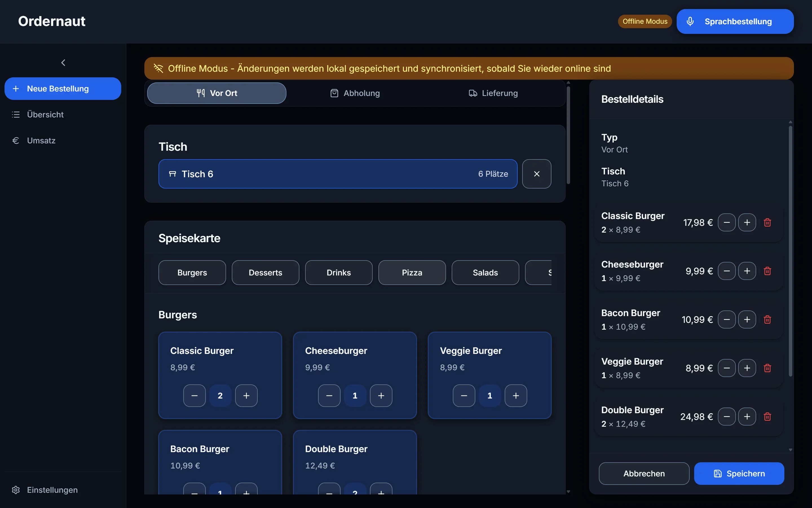The image size is (812, 508).
Task: Delete Double Burger from the order
Action: click(x=767, y=417)
